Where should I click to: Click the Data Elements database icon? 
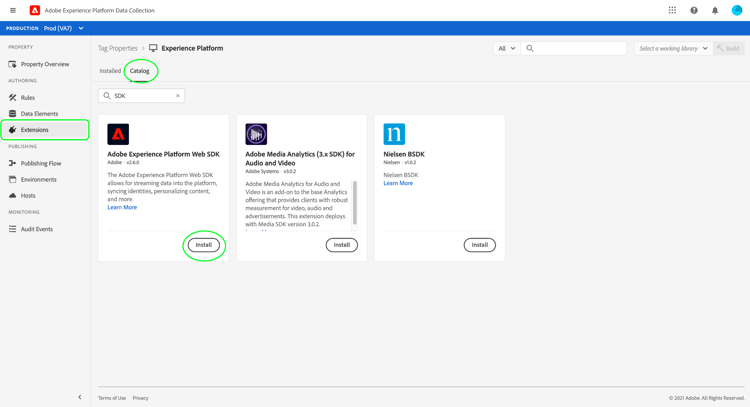[12, 114]
